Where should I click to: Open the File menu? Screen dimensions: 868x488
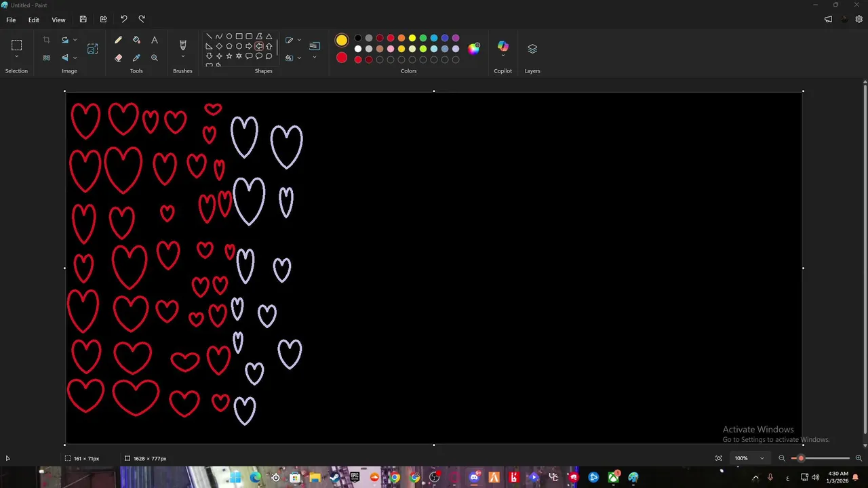(11, 20)
